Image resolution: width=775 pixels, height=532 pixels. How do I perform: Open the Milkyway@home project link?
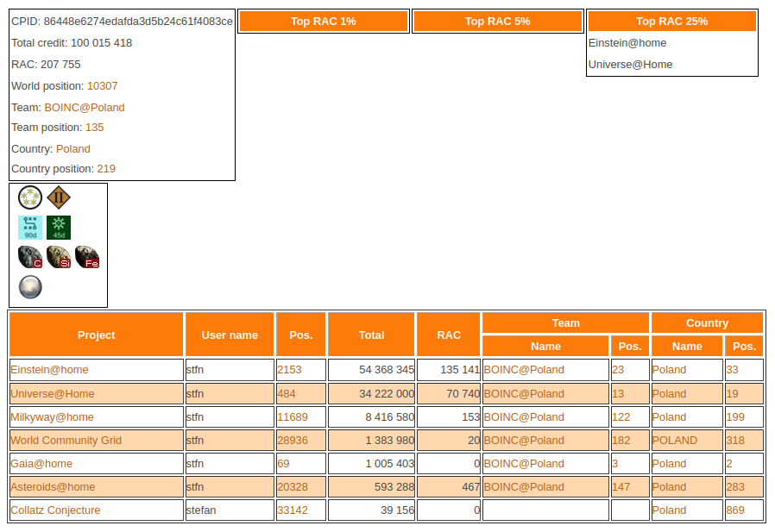(x=52, y=417)
